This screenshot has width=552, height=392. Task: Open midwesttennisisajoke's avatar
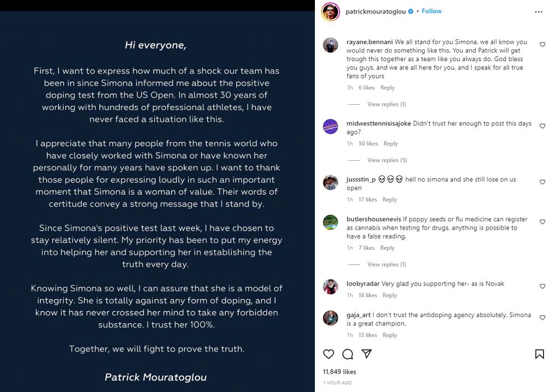[331, 127]
